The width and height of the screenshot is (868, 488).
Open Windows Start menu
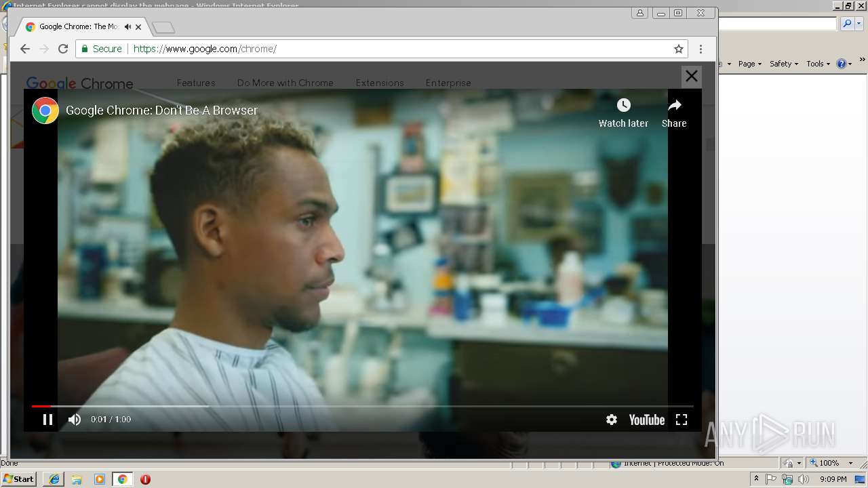tap(19, 479)
